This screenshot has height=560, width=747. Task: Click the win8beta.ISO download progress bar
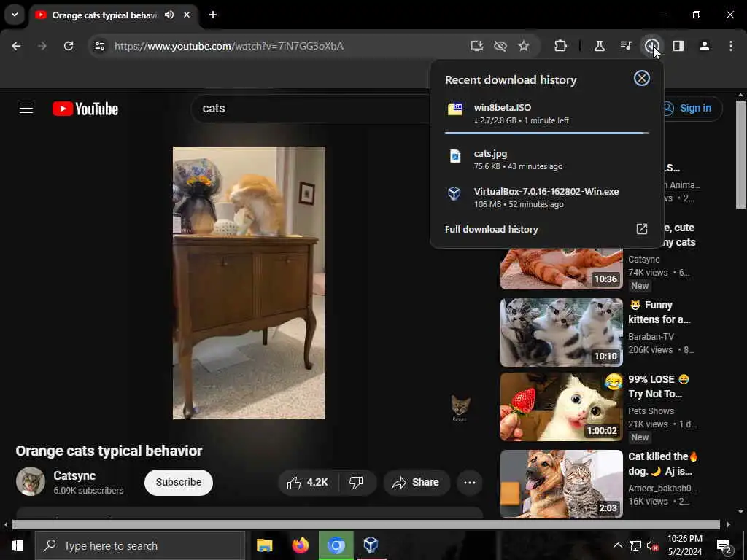point(547,133)
